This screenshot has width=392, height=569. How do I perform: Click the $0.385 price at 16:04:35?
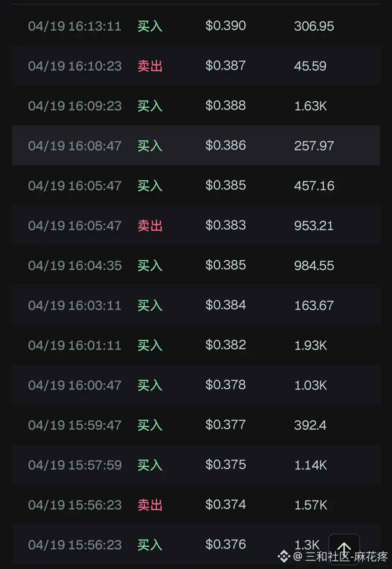tap(225, 266)
